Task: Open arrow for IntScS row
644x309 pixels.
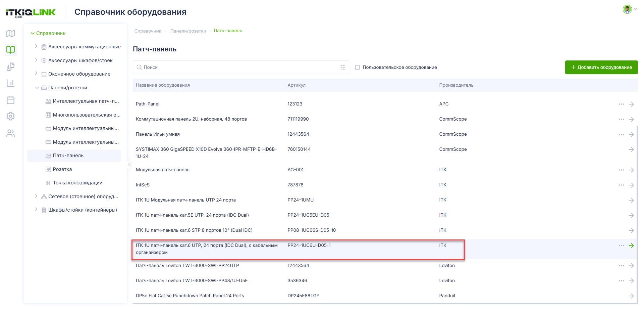Action: tap(631, 185)
